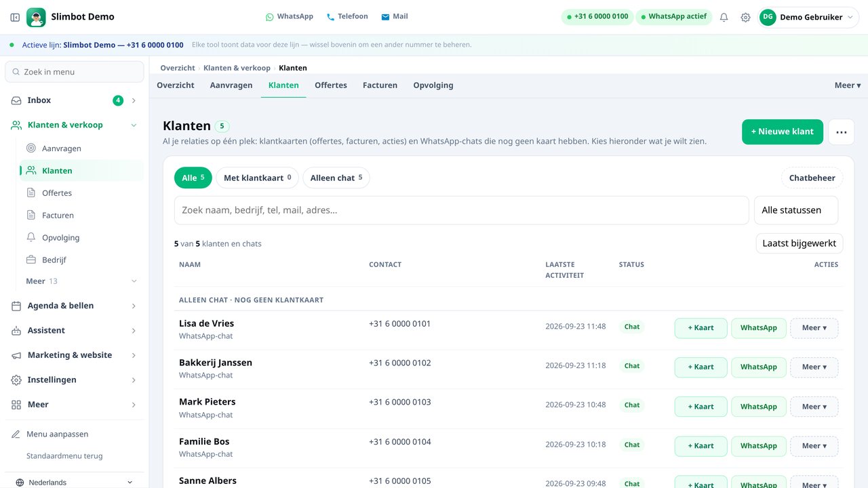868x488 pixels.
Task: Collapse Klanten & verkoop section
Action: pos(134,125)
